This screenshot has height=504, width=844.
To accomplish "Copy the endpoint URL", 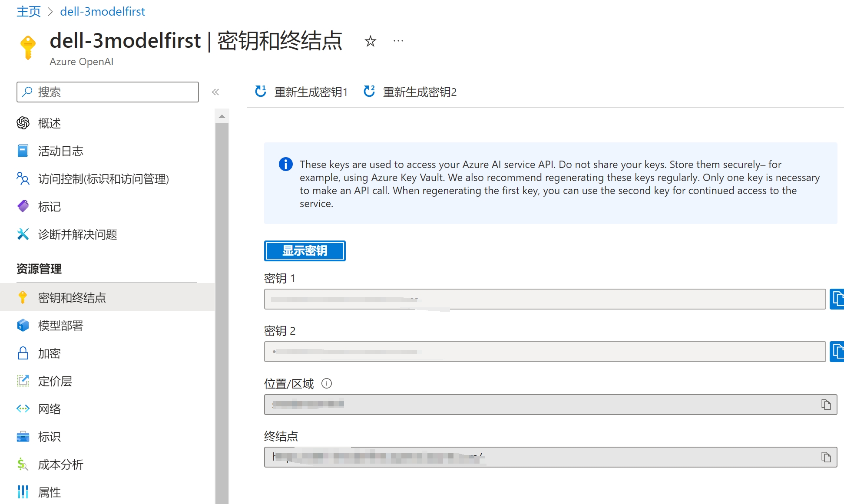I will pos(826,457).
